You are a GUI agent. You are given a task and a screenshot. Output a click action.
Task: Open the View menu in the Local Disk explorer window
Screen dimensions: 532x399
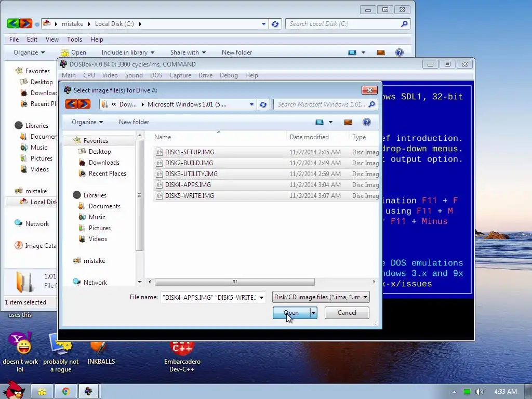pyautogui.click(x=52, y=39)
